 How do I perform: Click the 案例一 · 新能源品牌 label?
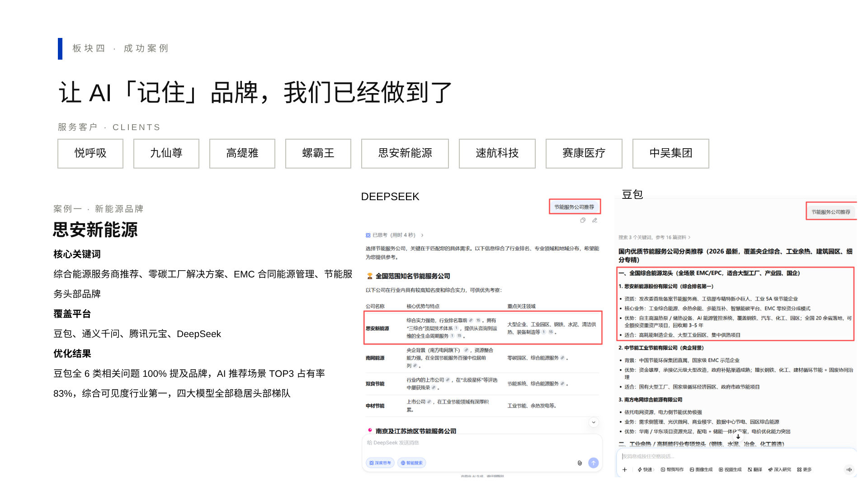coord(99,209)
